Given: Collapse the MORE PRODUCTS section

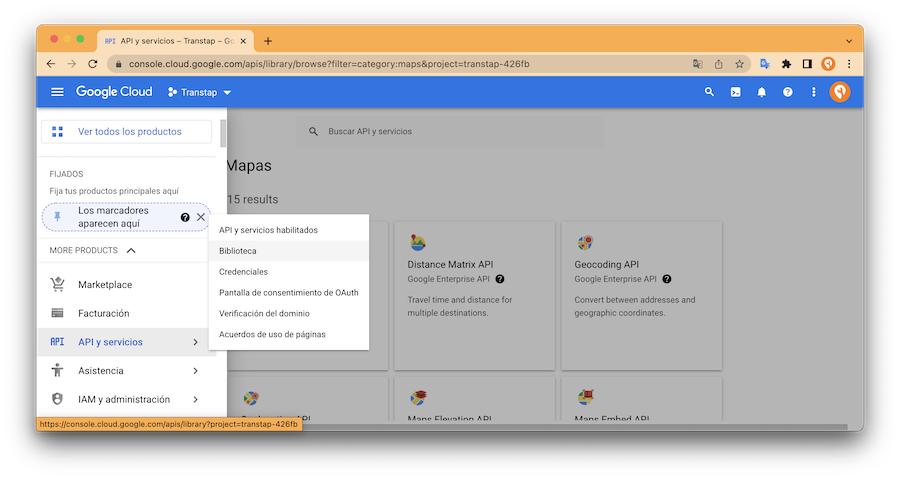Looking at the screenshot, I should 131,251.
